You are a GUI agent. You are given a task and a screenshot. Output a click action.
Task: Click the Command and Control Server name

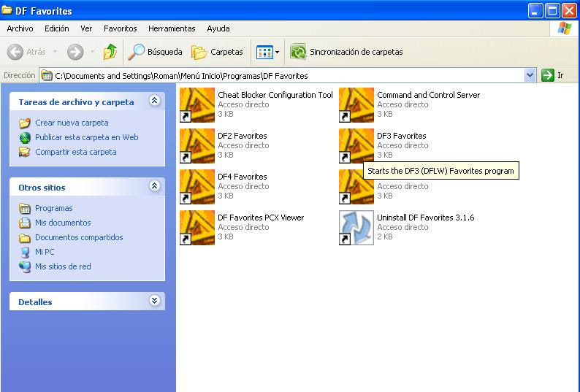(428, 95)
